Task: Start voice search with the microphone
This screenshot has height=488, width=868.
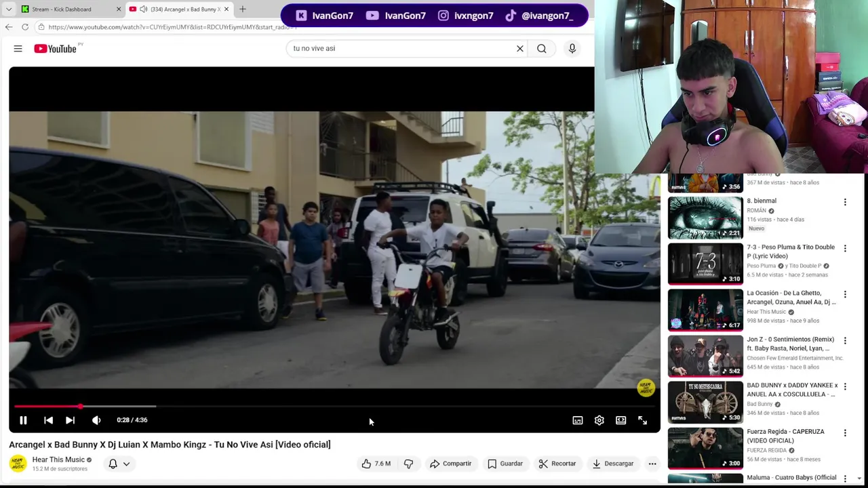Action: click(x=572, y=49)
